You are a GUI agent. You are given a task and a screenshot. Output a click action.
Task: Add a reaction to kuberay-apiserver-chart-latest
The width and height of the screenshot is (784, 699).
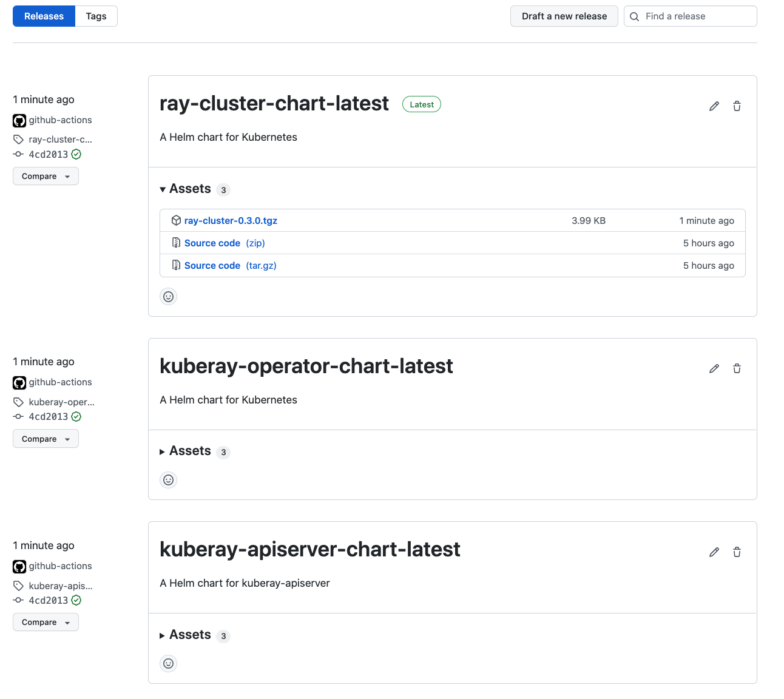pyautogui.click(x=168, y=663)
